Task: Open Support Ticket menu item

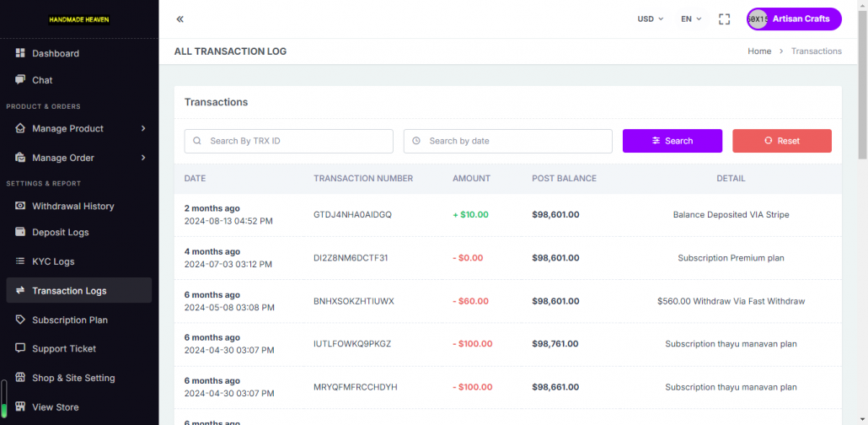Action: 79,348
